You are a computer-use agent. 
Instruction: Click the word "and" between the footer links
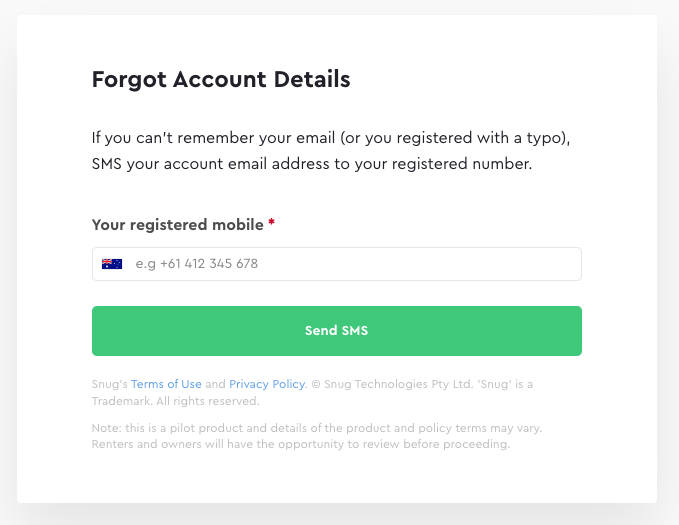click(215, 384)
